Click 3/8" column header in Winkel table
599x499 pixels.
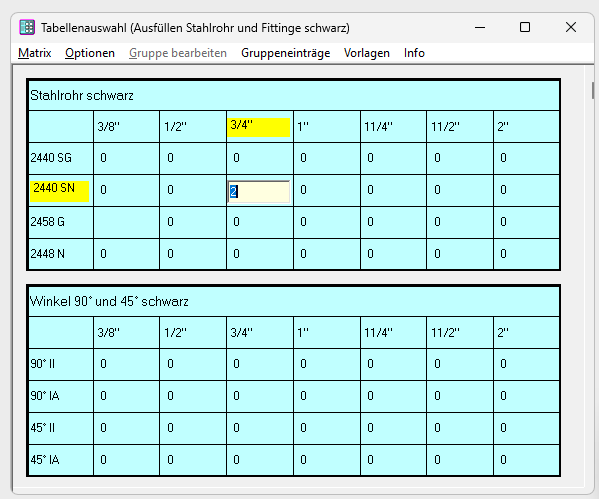point(126,332)
